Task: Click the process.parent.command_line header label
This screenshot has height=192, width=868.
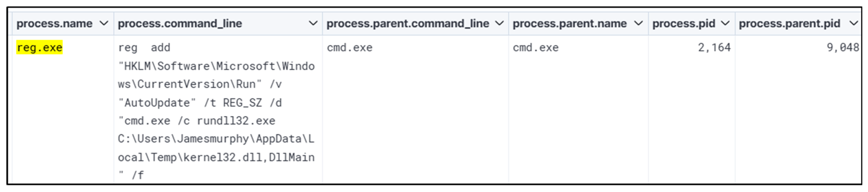Action: (x=408, y=24)
